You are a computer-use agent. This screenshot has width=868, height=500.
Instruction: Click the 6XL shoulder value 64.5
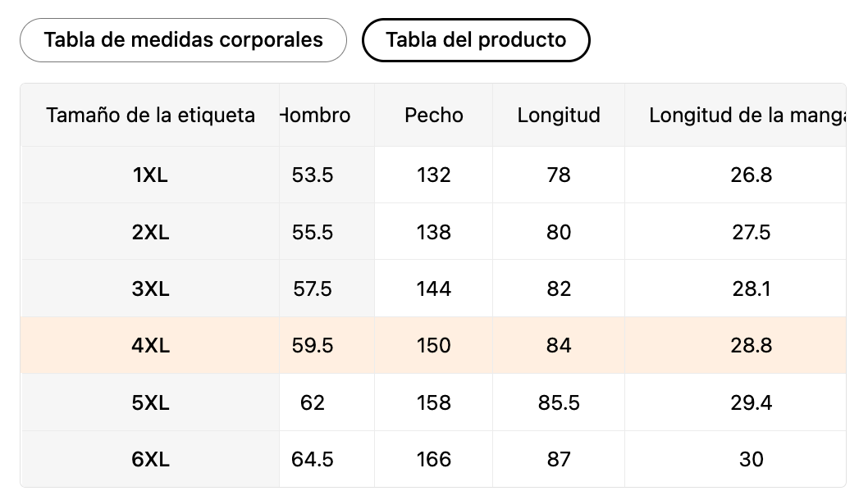click(x=313, y=459)
